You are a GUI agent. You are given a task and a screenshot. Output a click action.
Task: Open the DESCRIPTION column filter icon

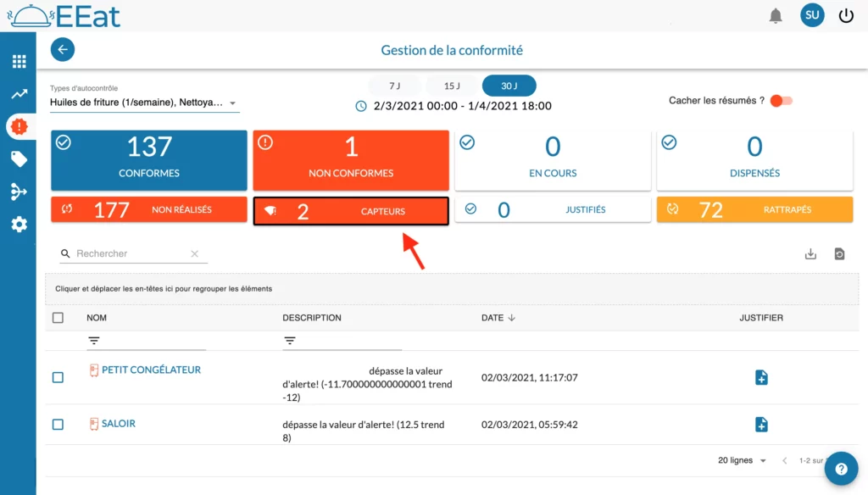pyautogui.click(x=290, y=341)
